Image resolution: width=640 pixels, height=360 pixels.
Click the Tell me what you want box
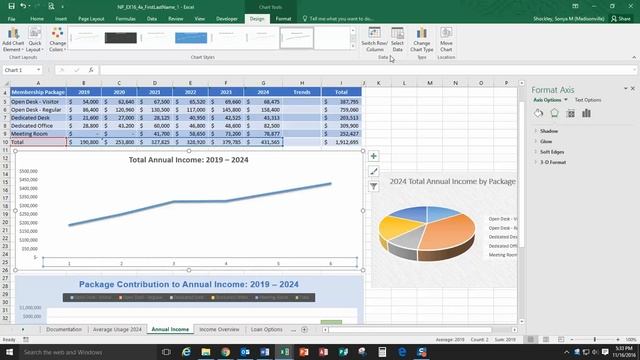click(338, 19)
